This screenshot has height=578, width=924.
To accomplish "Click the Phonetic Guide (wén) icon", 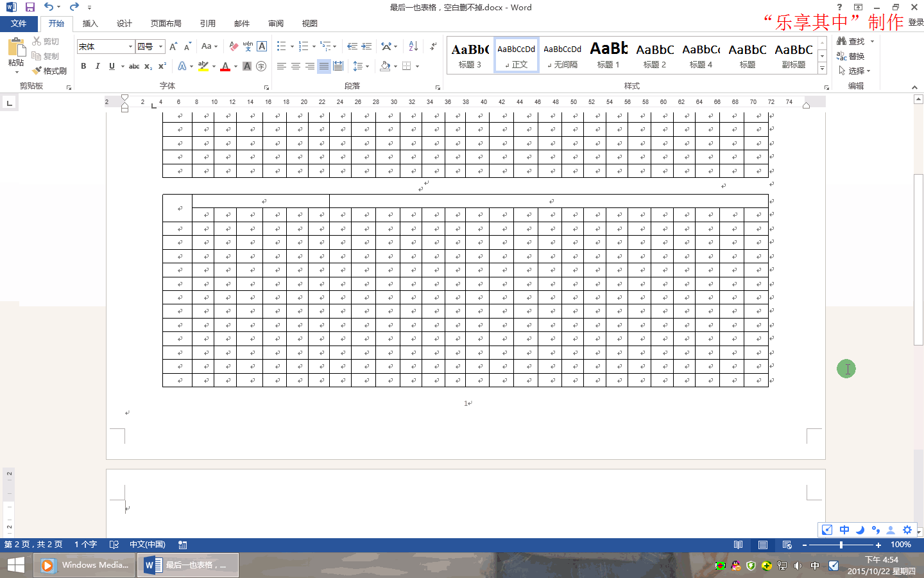I will point(248,46).
